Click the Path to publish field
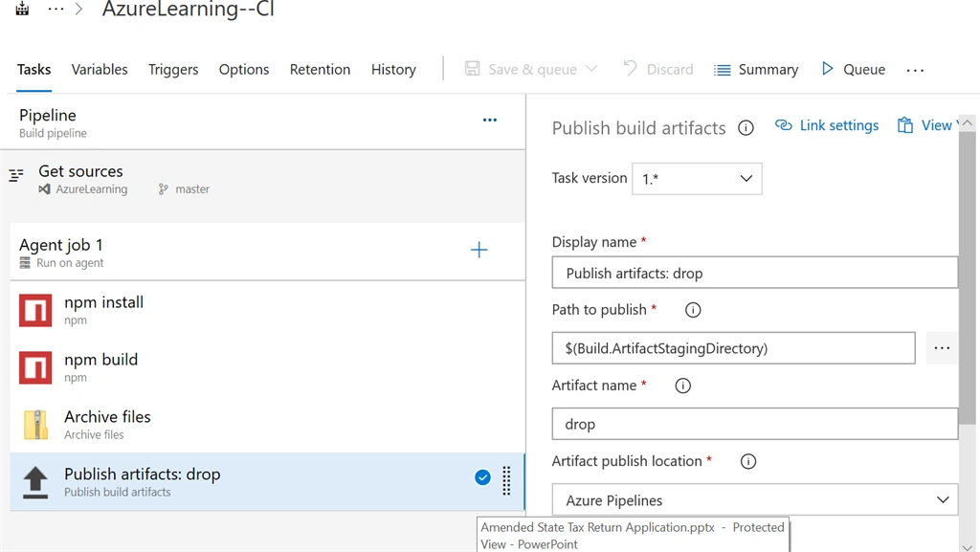 (x=733, y=348)
